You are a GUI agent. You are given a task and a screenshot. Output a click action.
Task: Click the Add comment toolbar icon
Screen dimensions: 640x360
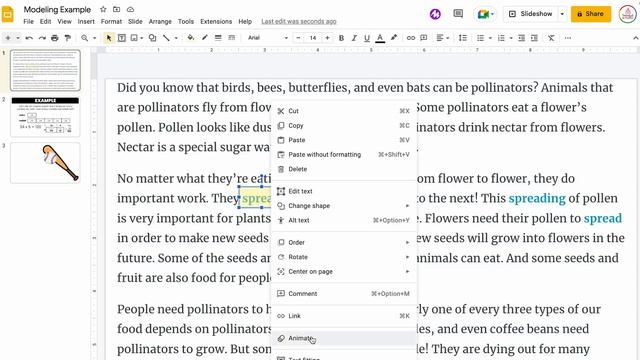click(x=424, y=38)
